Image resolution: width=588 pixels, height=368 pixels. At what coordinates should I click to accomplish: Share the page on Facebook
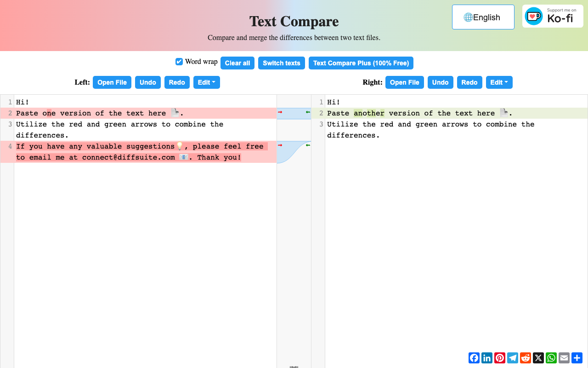click(x=474, y=358)
